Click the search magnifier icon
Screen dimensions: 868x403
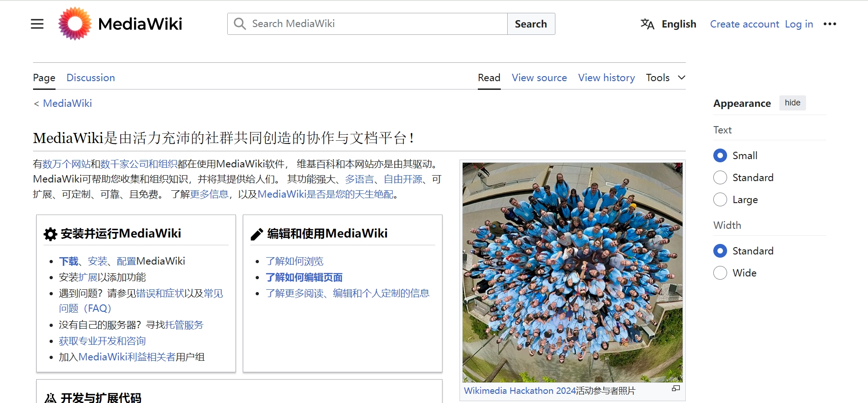[x=240, y=24]
